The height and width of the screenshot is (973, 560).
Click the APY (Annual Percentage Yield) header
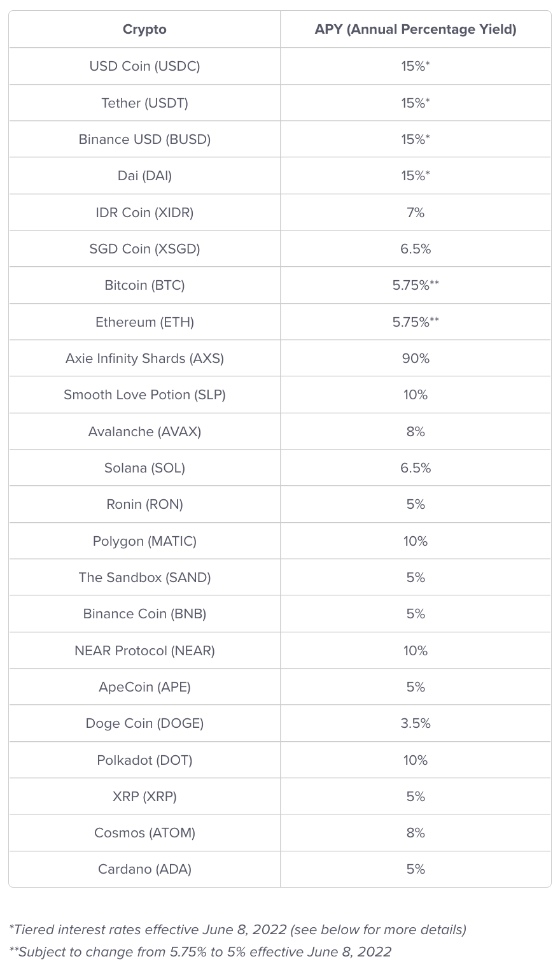[x=416, y=29]
